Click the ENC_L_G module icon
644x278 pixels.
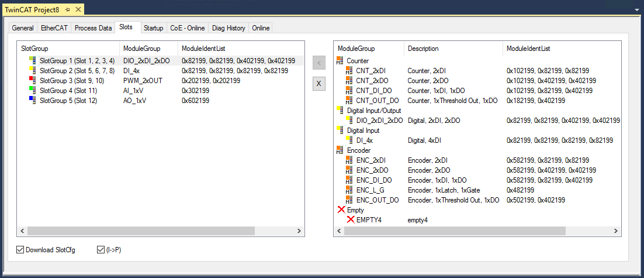(x=349, y=190)
